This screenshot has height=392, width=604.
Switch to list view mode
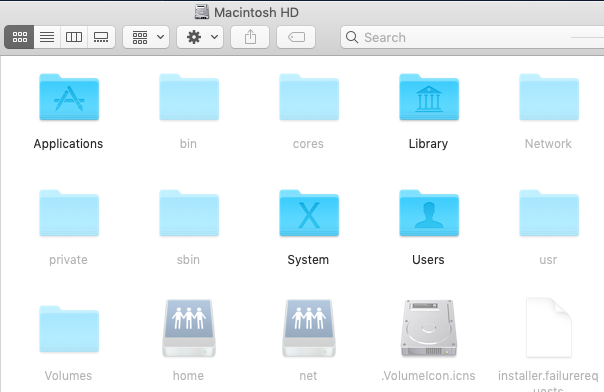(47, 37)
